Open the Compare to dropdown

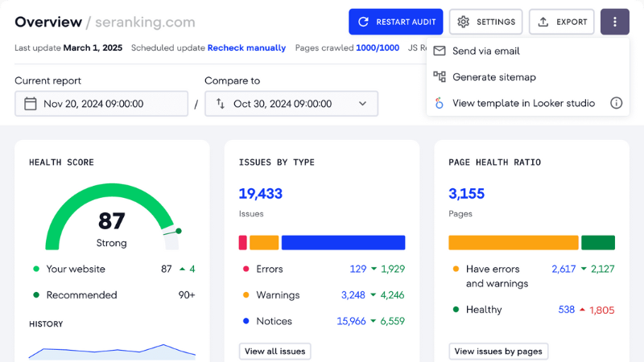(x=291, y=104)
